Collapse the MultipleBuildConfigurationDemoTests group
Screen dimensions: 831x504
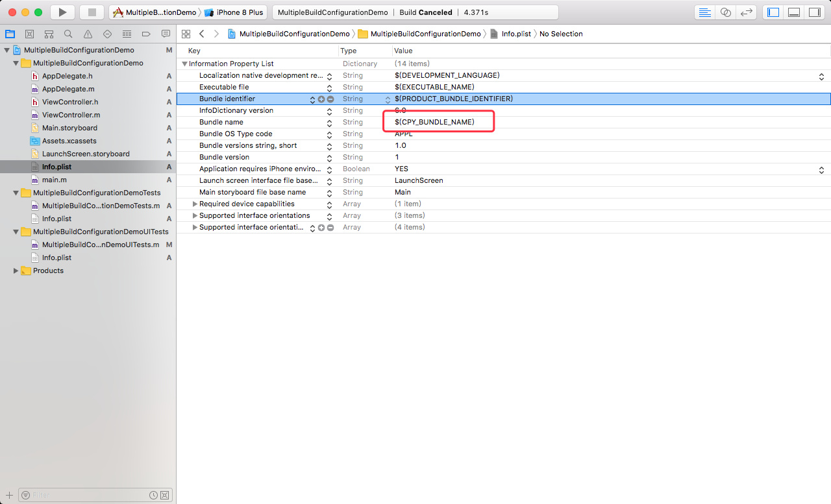point(16,193)
